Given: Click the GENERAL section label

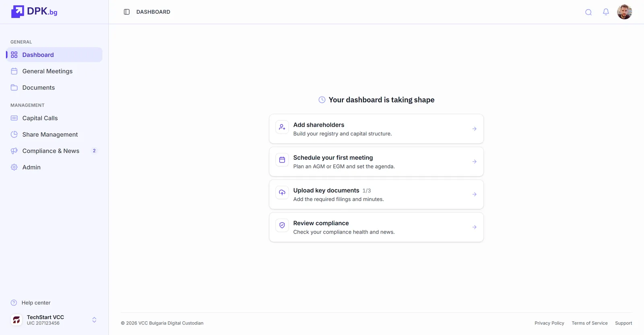Looking at the screenshot, I should 21,42.
